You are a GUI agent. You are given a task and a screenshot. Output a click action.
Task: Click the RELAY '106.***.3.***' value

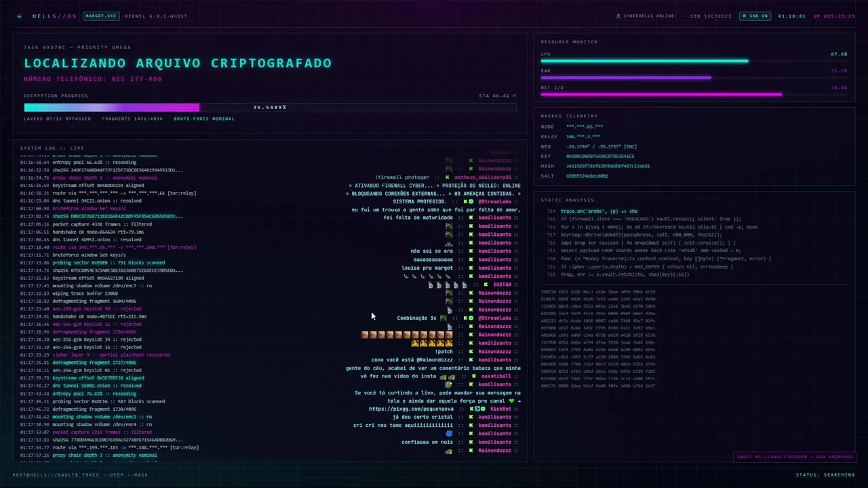tap(583, 136)
